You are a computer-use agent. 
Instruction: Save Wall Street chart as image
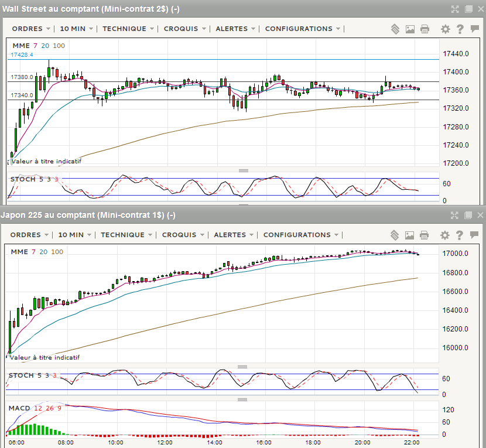[410, 29]
